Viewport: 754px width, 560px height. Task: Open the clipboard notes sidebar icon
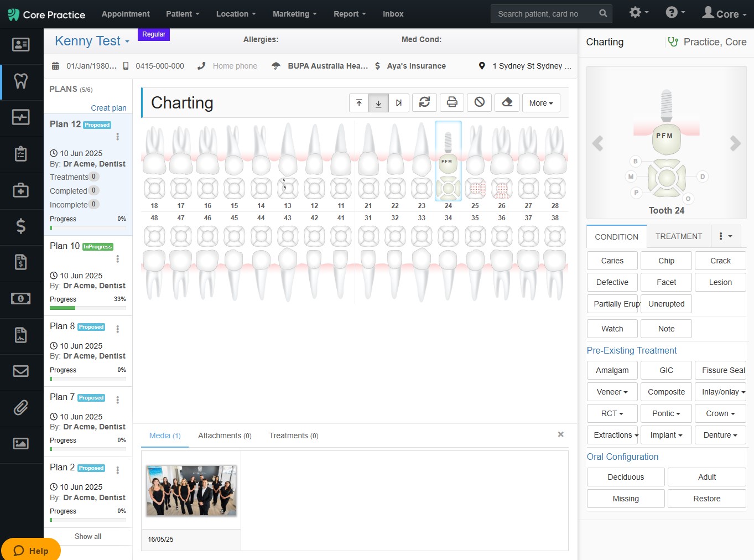pos(21,153)
